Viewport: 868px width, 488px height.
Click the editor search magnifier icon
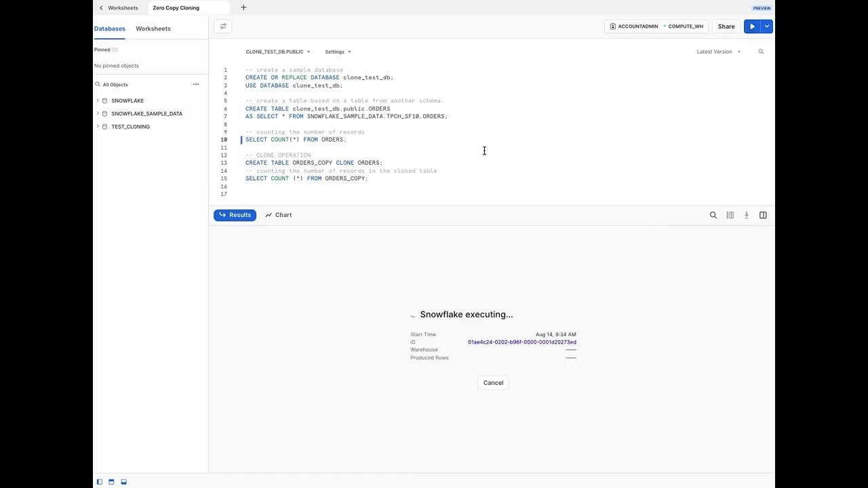(x=761, y=52)
